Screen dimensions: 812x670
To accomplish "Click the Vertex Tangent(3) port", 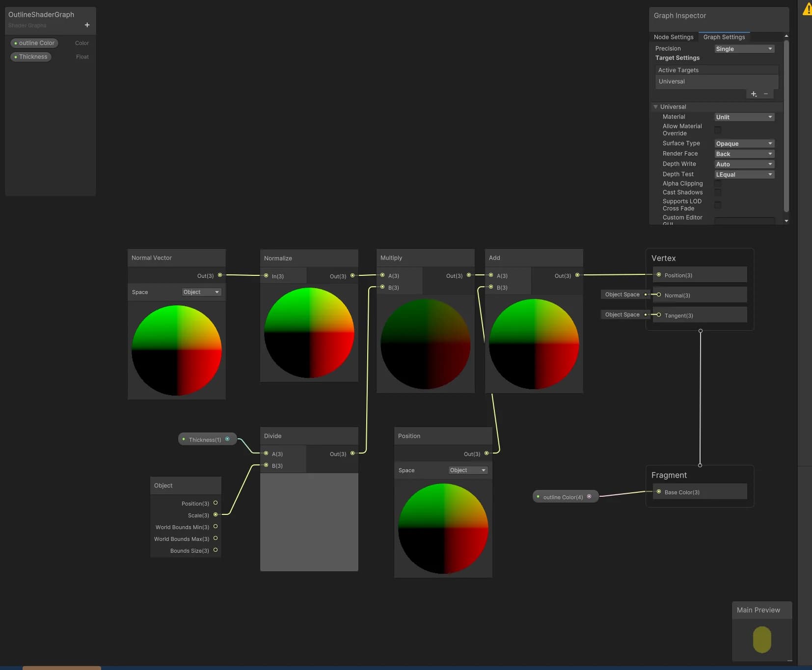I will (659, 315).
